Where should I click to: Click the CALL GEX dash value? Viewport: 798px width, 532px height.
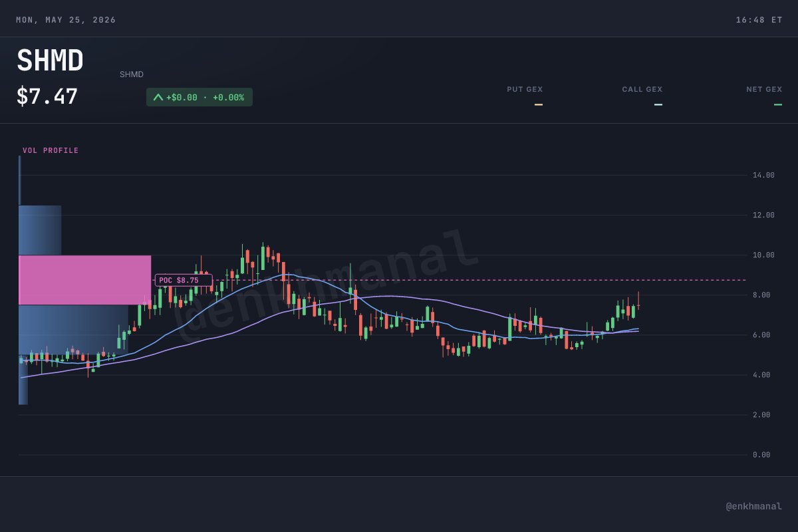click(x=658, y=104)
